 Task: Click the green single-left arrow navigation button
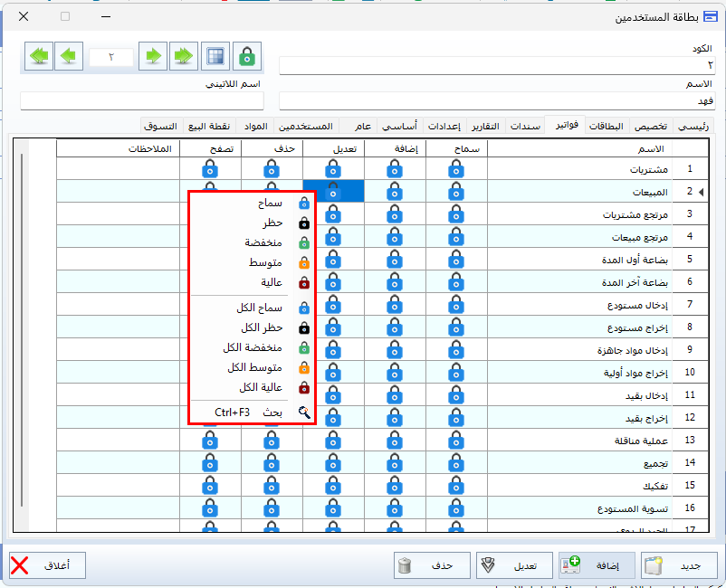click(68, 56)
